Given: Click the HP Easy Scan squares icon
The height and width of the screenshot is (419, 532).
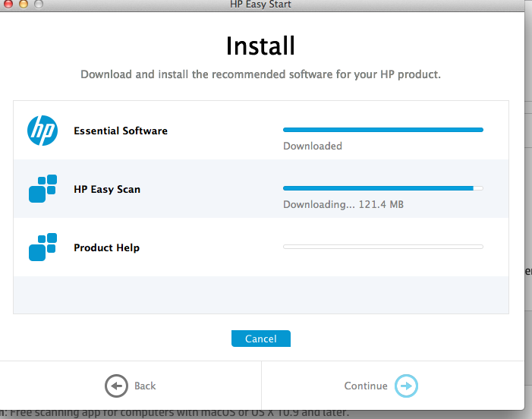Looking at the screenshot, I should click(42, 189).
